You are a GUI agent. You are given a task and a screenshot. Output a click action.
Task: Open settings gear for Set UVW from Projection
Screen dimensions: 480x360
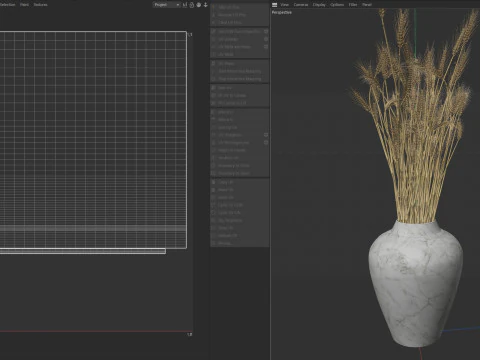pos(266,31)
